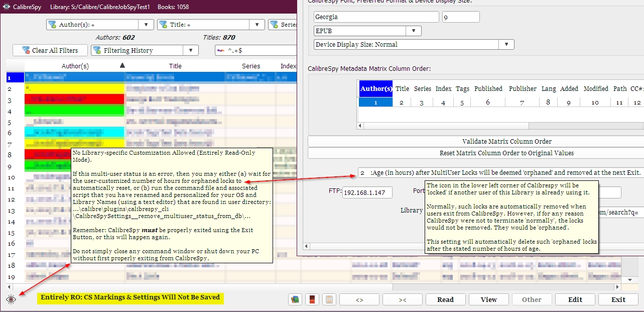Click the Published header in metadata matrix
Screen dimensions: 644x312
tap(488, 88)
